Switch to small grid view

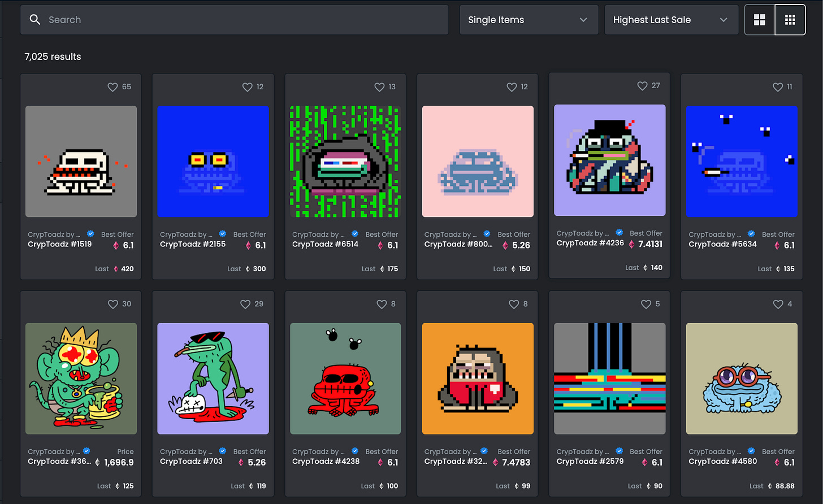pos(790,20)
